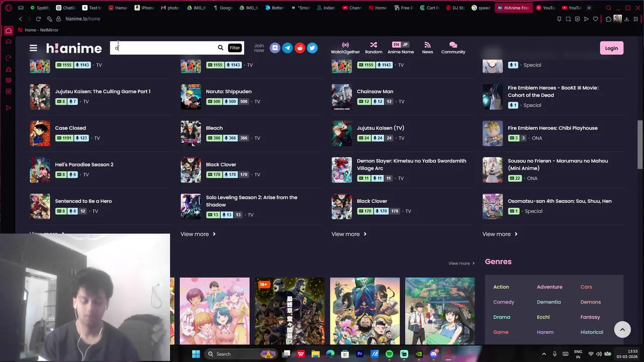Image resolution: width=644 pixels, height=362 pixels.
Task: Expand View more under Fire Emblem column
Action: [500, 234]
